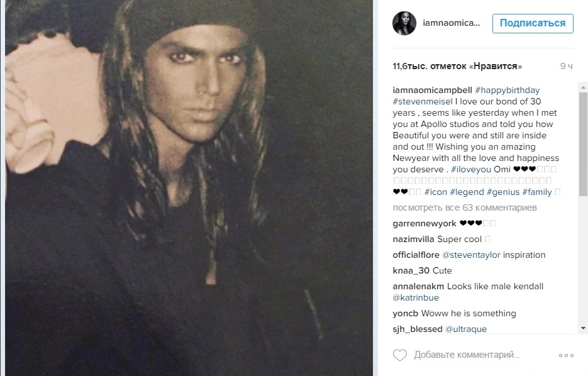Click the Добавьте комментарий input field
588x376 pixels.
[x=467, y=355]
